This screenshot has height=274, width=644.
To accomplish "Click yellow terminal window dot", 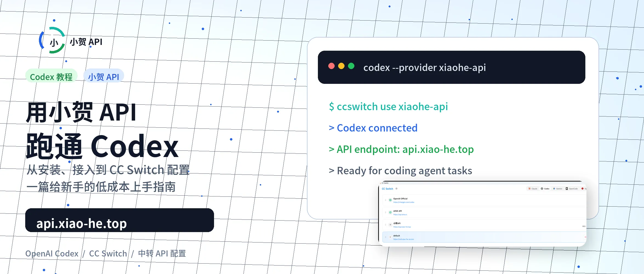I will click(x=341, y=66).
